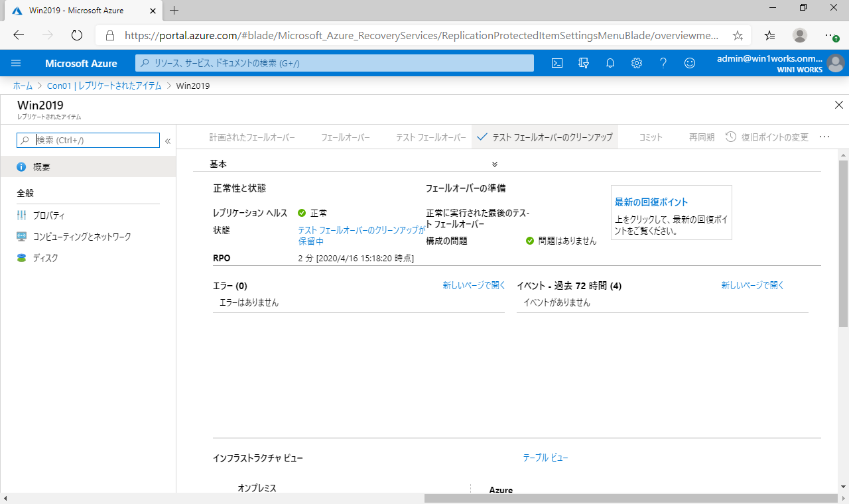Collapse the 基本 section double chevron

[495, 164]
